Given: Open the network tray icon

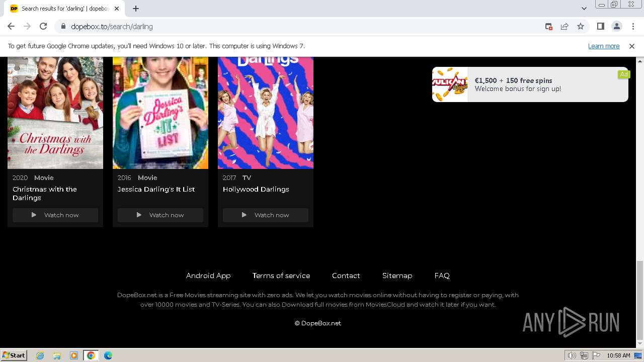Looking at the screenshot, I should (x=584, y=355).
